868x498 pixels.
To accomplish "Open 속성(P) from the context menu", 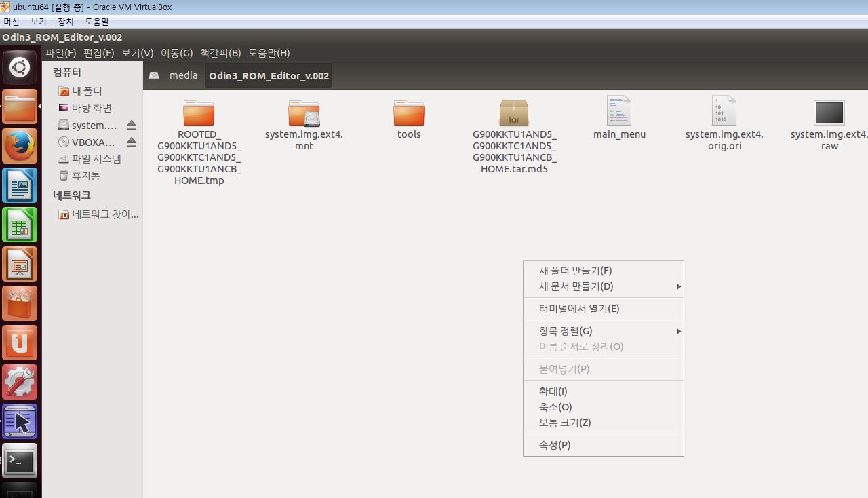I will pyautogui.click(x=555, y=445).
